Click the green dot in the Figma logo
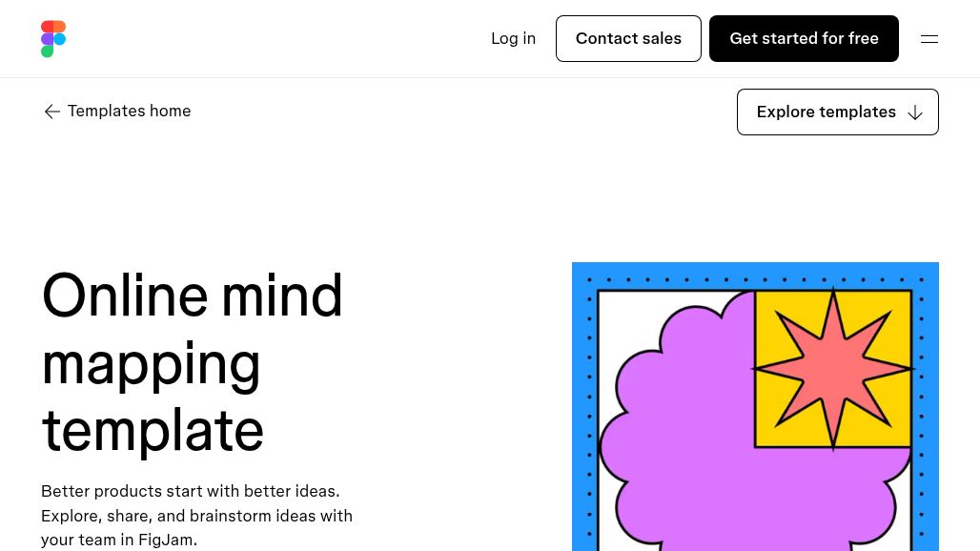This screenshot has width=980, height=551. coord(48,50)
